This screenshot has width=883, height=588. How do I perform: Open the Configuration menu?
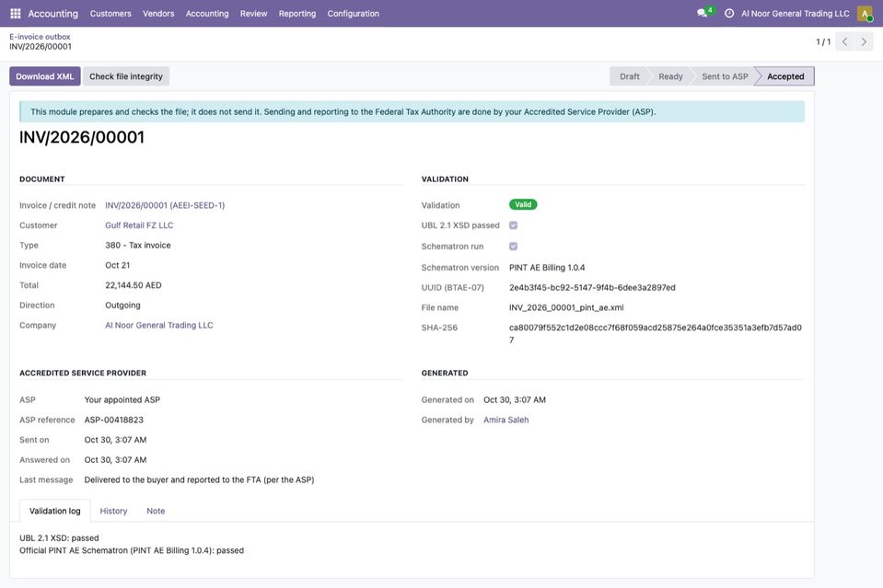(x=353, y=14)
